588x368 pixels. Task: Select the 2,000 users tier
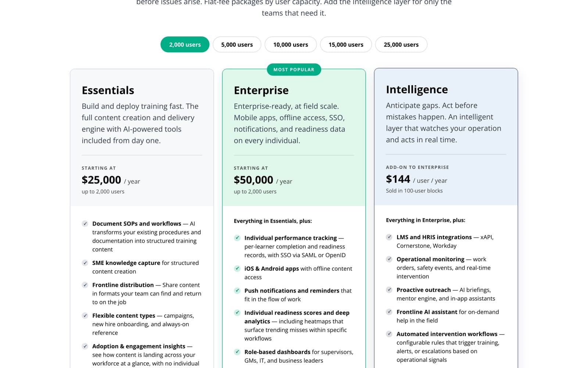pyautogui.click(x=185, y=45)
